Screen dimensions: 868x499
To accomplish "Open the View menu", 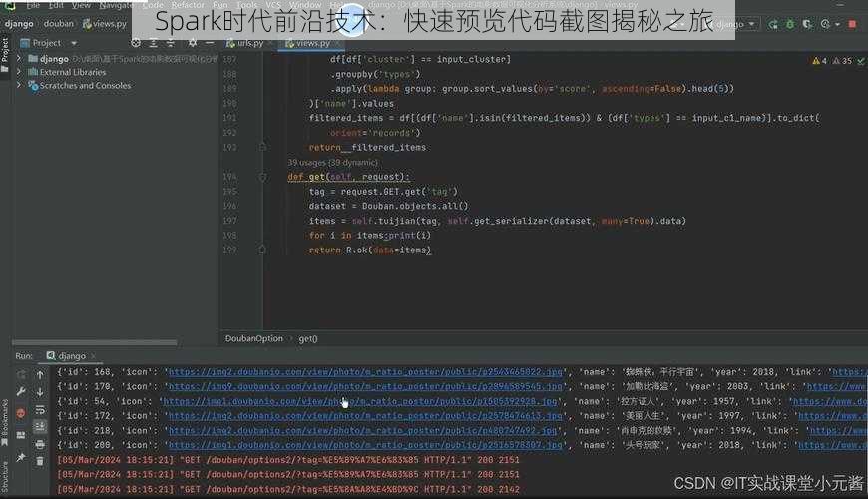I will click(81, 5).
